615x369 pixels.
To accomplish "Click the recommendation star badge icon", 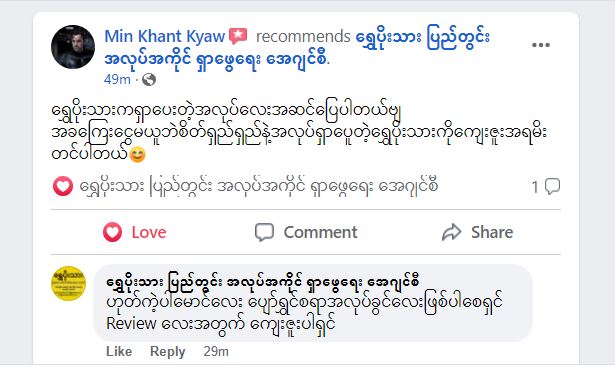I will pyautogui.click(x=238, y=36).
